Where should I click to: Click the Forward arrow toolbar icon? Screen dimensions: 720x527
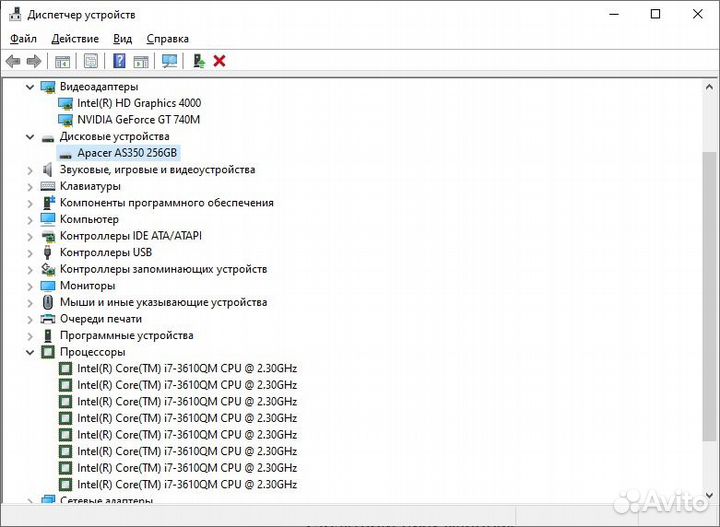[x=34, y=61]
